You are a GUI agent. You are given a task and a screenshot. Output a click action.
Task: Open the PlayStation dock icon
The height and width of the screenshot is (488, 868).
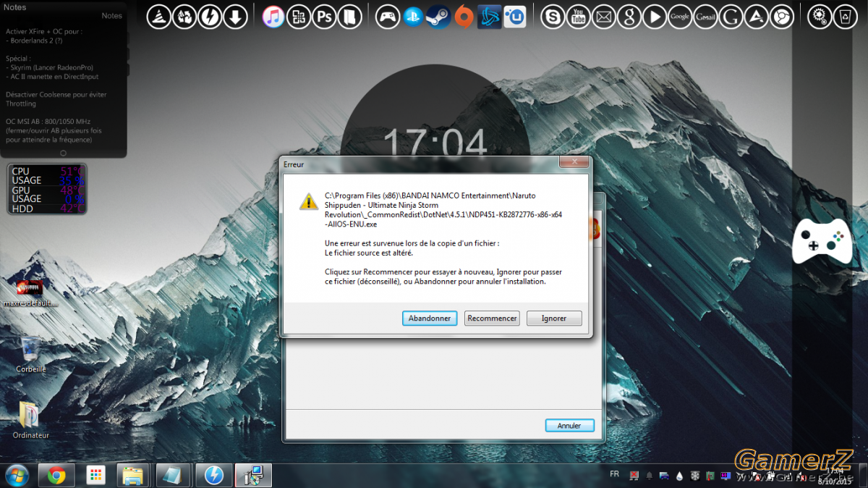point(413,17)
